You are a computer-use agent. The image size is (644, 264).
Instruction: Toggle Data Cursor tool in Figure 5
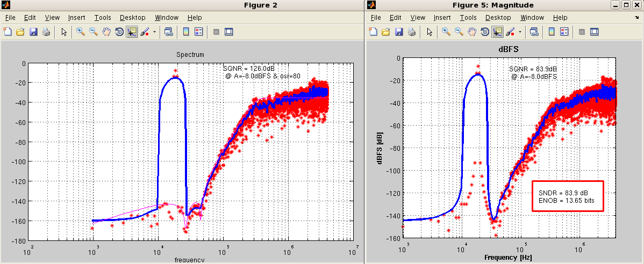[497, 32]
